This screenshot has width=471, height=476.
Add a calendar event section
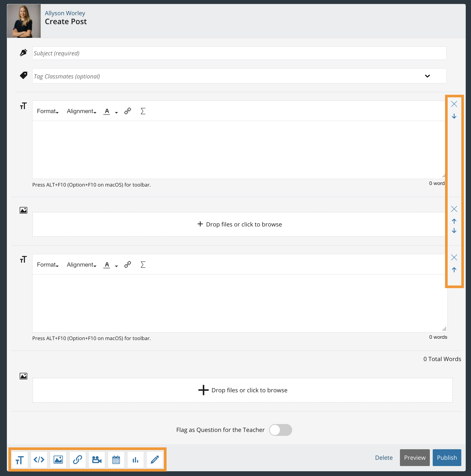[116, 460]
